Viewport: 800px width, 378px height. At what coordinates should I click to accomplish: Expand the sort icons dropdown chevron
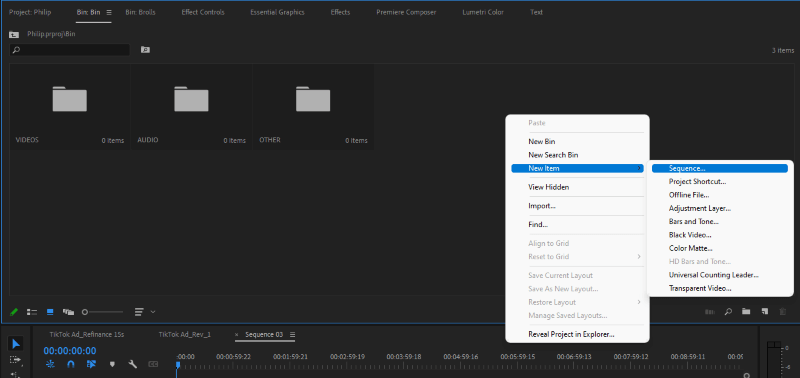(x=153, y=312)
